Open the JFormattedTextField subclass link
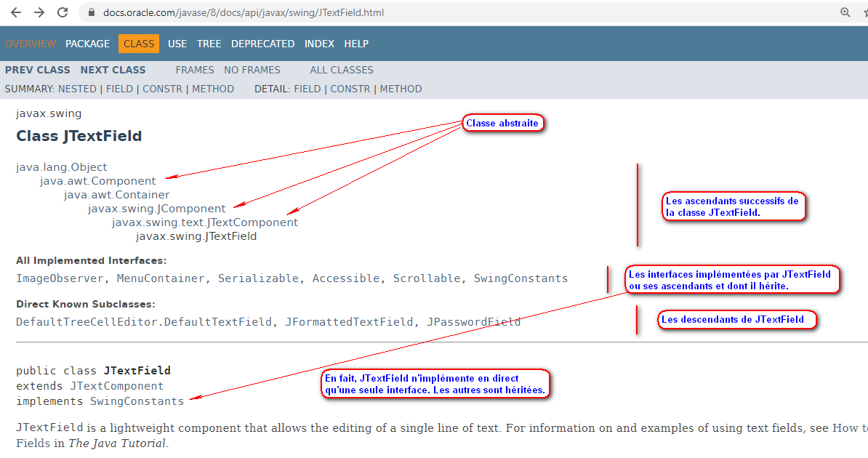Screen dimensions: 868x458 tap(349, 321)
